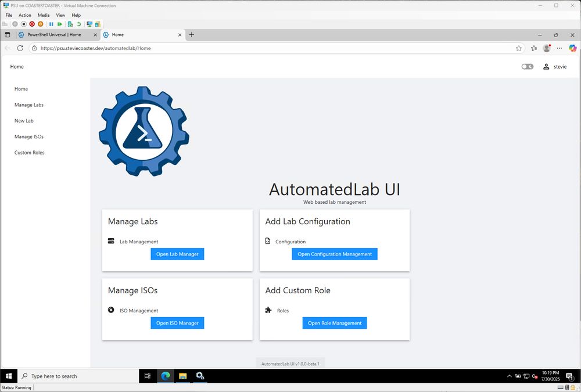This screenshot has height=392, width=581.
Task: Click the Ctrl+Alt+Del toolbar icon in VM window
Action: click(5, 24)
